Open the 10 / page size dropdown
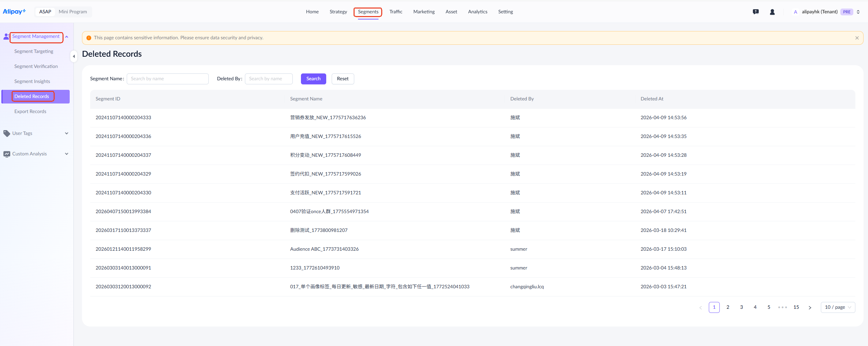The image size is (868, 346). (838, 307)
